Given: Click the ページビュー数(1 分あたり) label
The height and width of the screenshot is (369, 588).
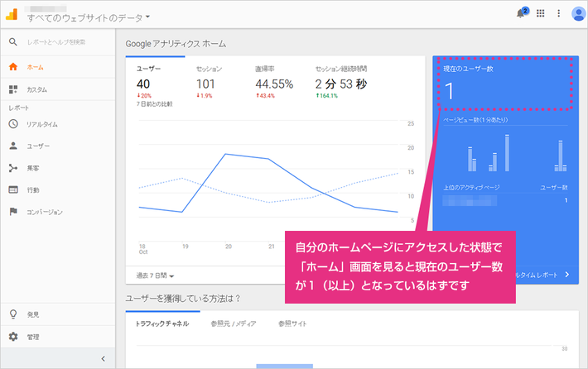Looking at the screenshot, I should tap(475, 120).
